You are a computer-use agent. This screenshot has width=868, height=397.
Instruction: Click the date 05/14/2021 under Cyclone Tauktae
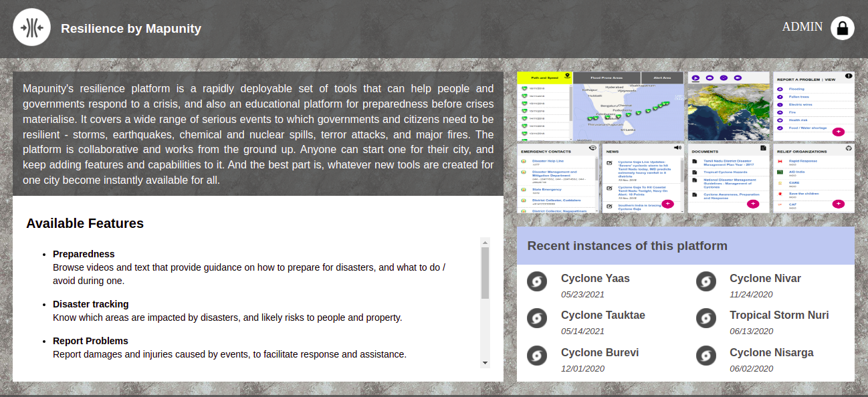582,331
